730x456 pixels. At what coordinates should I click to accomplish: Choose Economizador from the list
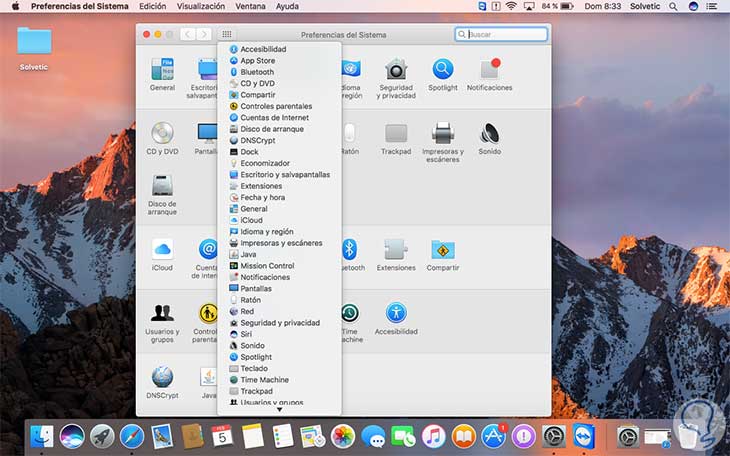tap(279, 163)
